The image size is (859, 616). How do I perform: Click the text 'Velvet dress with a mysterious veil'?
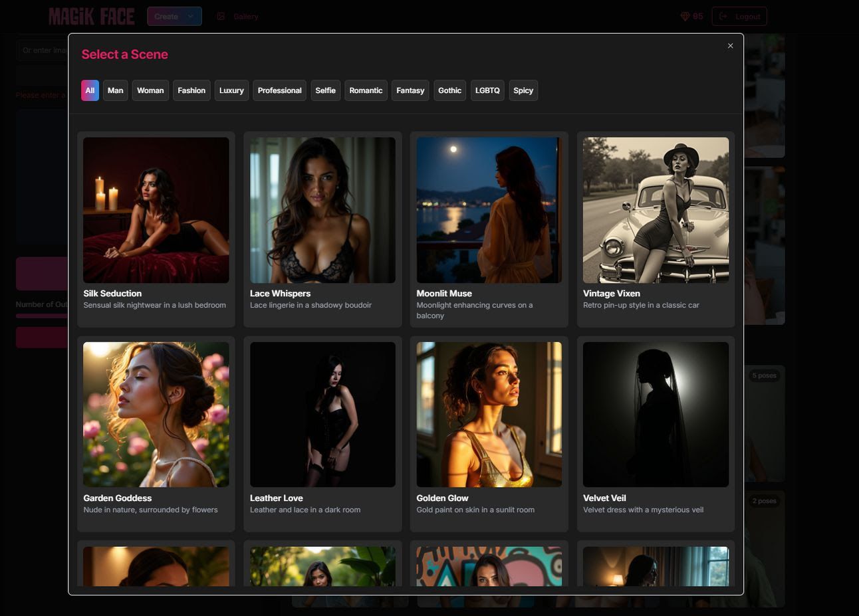(643, 510)
